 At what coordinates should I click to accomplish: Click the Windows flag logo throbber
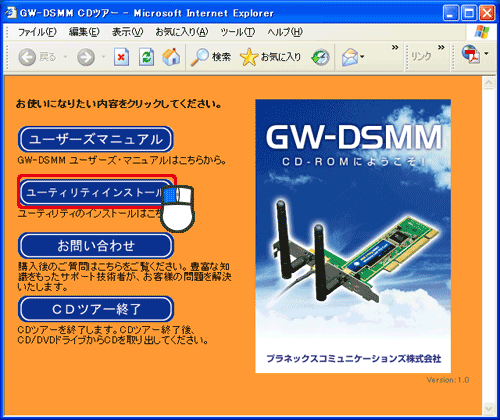[x=482, y=32]
